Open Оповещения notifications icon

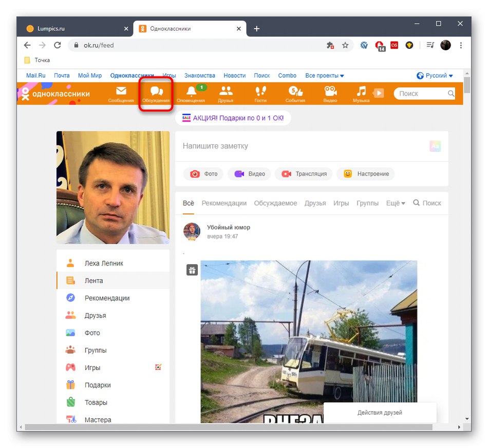191,93
